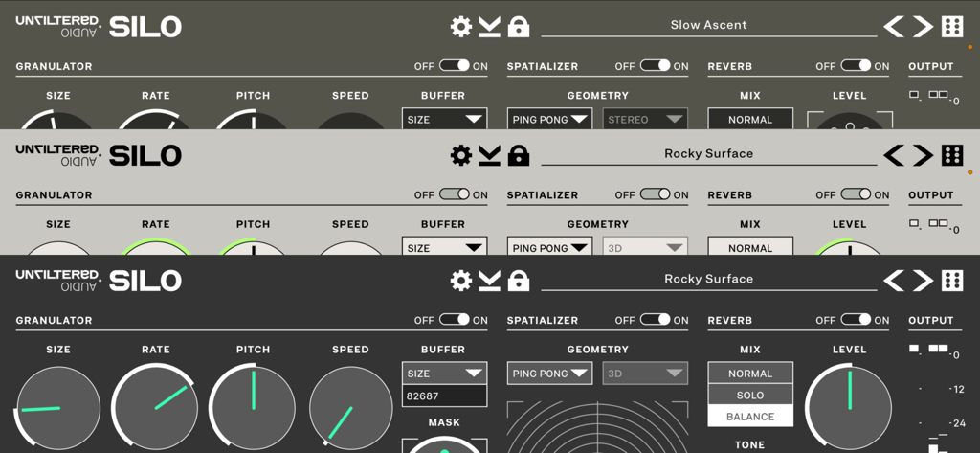The image size is (980, 453).
Task: Click save preset arrow icon in dark charcoal Silo
Action: click(x=490, y=281)
